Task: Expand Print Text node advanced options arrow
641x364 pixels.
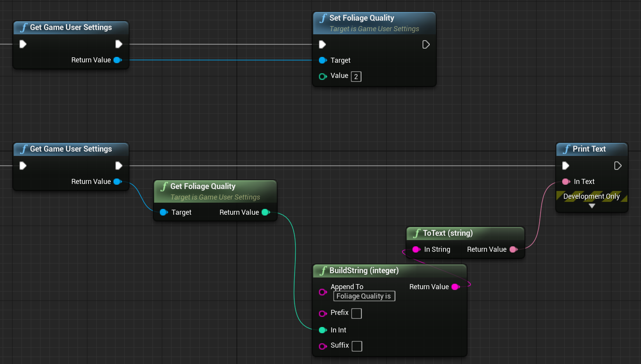Action: pyautogui.click(x=592, y=206)
